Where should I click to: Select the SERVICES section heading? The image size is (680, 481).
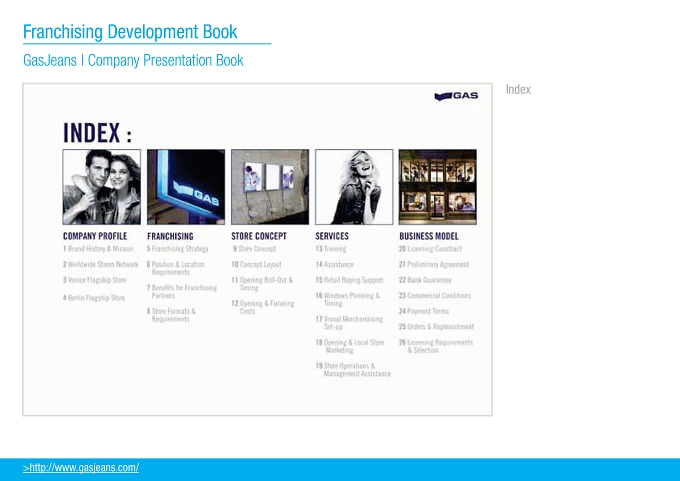click(x=332, y=236)
